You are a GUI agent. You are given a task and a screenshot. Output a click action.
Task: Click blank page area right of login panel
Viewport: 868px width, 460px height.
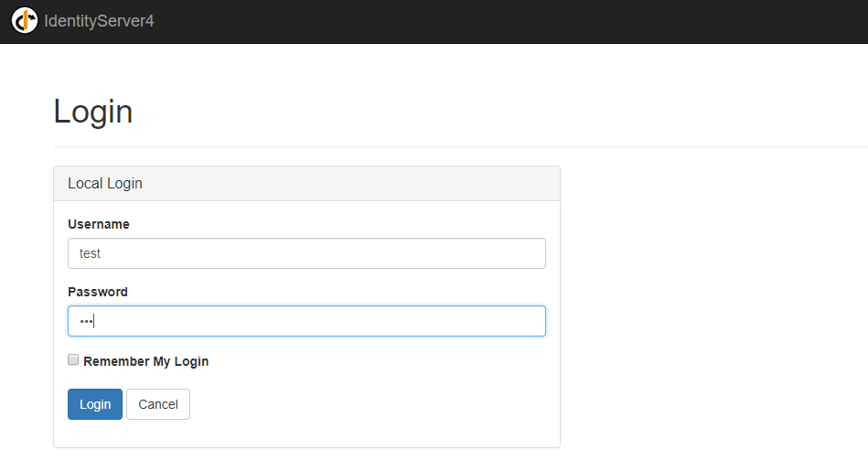(x=713, y=302)
